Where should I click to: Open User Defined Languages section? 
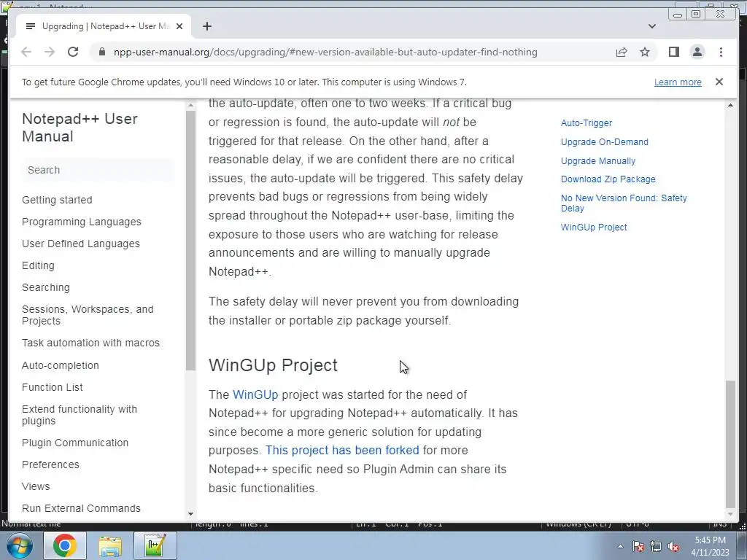click(x=81, y=244)
